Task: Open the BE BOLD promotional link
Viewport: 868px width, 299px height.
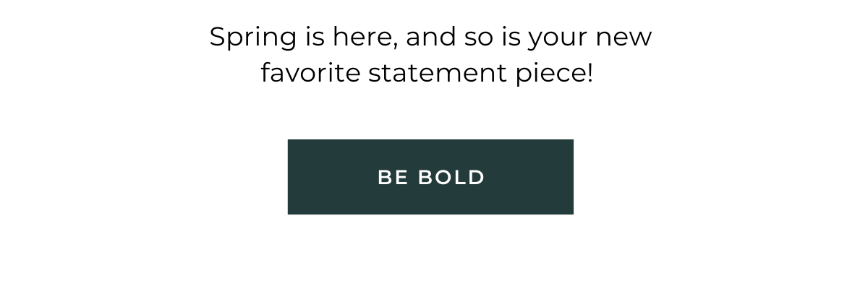Action: click(430, 177)
